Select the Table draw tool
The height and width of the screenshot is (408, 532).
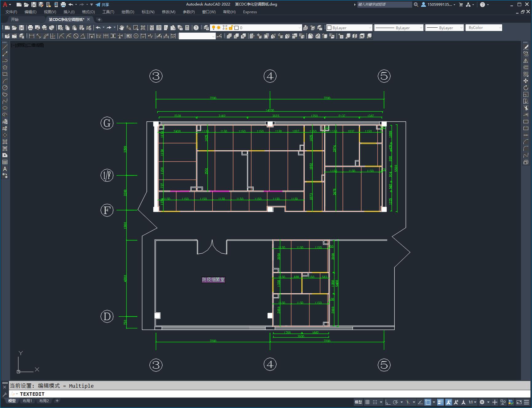[x=5, y=162]
